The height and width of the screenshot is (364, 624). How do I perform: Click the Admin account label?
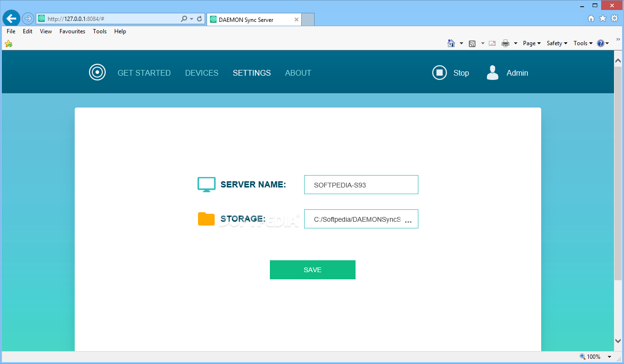(517, 73)
